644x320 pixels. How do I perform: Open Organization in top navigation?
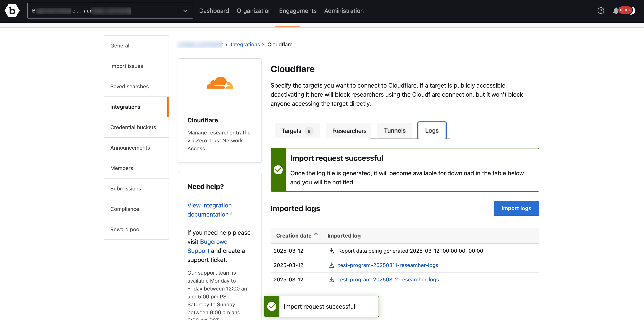tap(254, 11)
